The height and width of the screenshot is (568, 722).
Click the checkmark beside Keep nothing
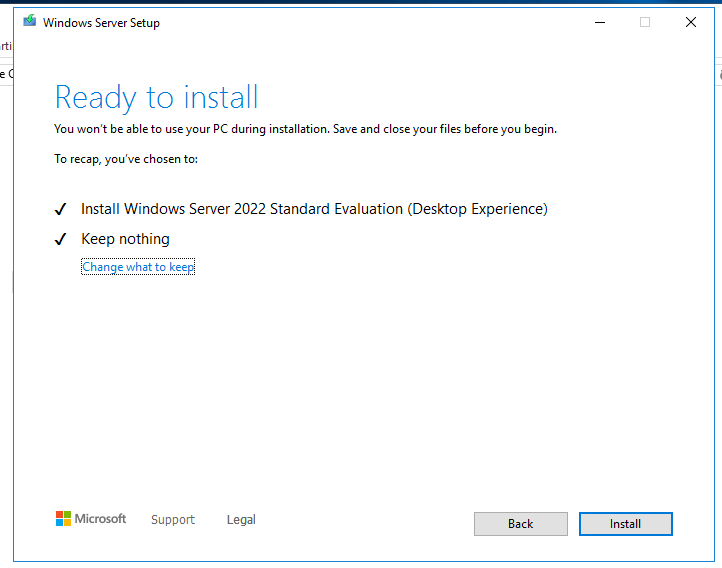[x=60, y=239]
